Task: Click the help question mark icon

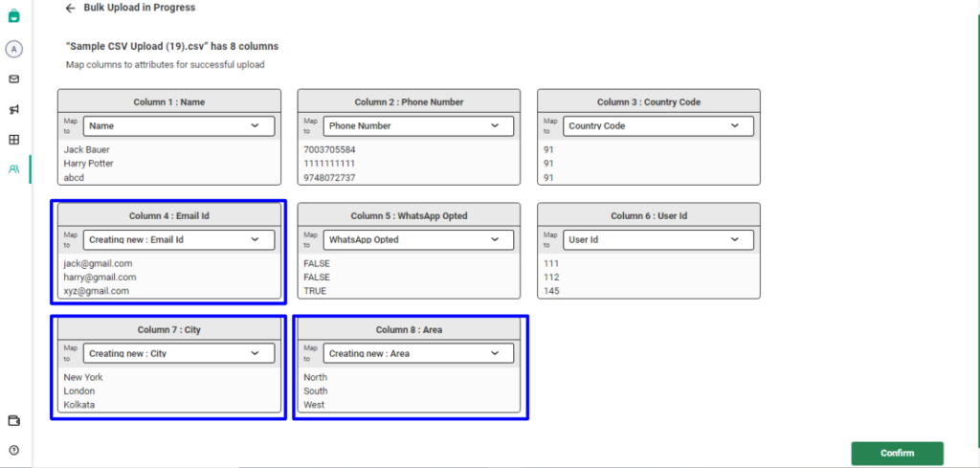Action: tap(14, 450)
